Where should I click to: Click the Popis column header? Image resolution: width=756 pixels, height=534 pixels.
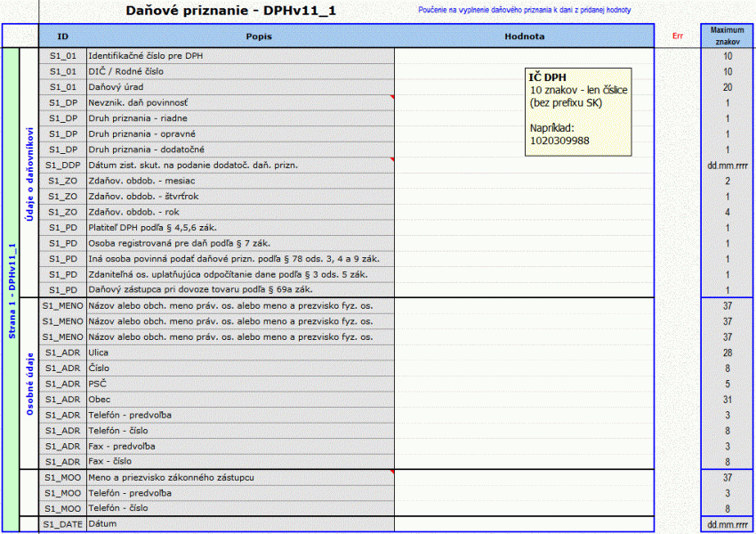259,36
